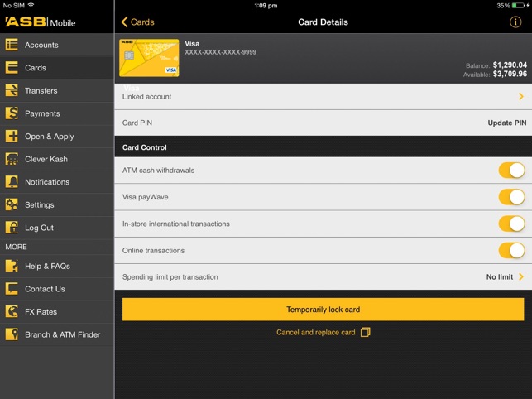Tap the Card PIN label
The image size is (532, 399).
[x=137, y=123]
